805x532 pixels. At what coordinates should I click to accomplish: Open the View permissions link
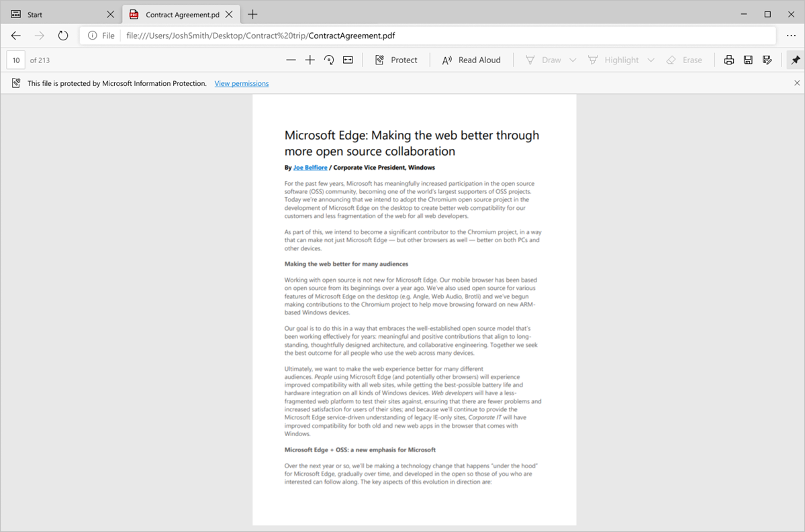click(x=241, y=83)
